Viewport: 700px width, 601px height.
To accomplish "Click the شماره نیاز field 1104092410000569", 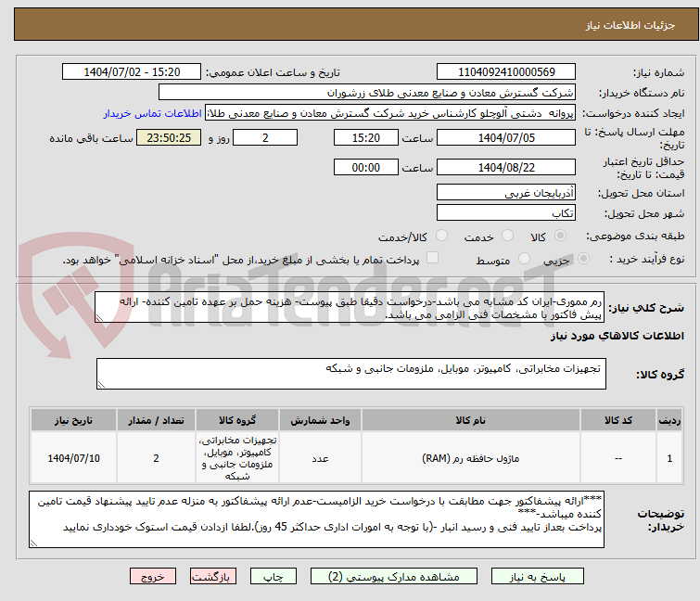I will coord(506,71).
